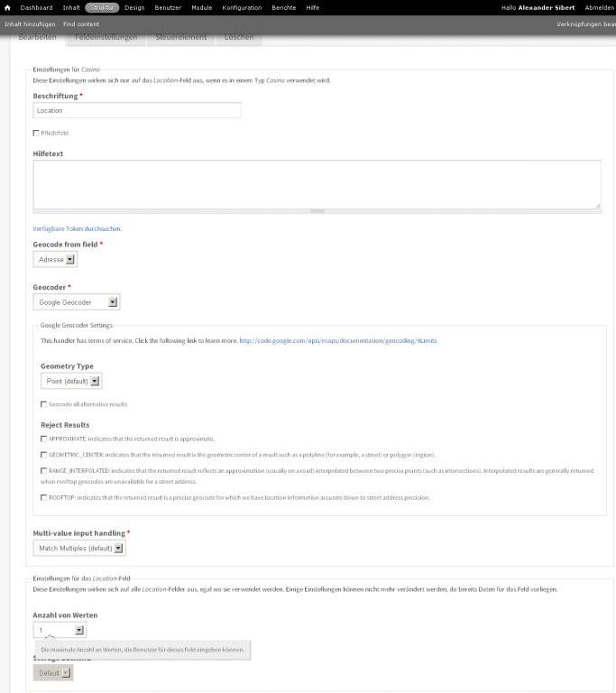The image size is (616, 693).
Task: Click the Beschriftung text field
Action: tap(137, 110)
